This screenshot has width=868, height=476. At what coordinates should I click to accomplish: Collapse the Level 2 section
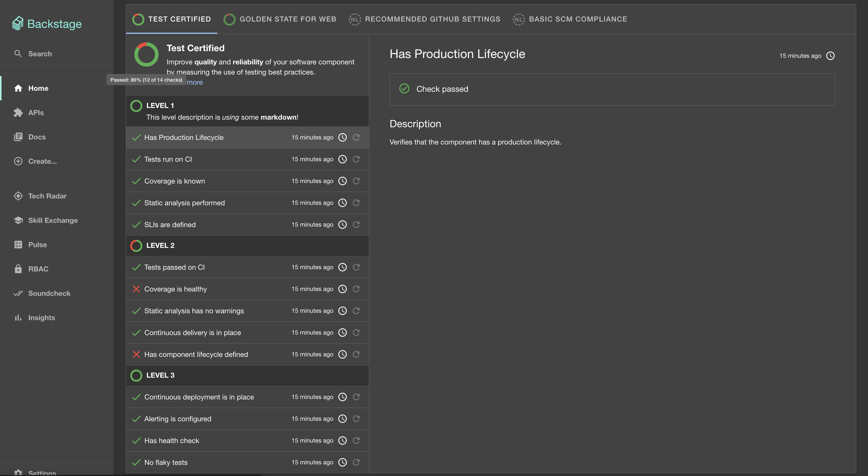[247, 245]
